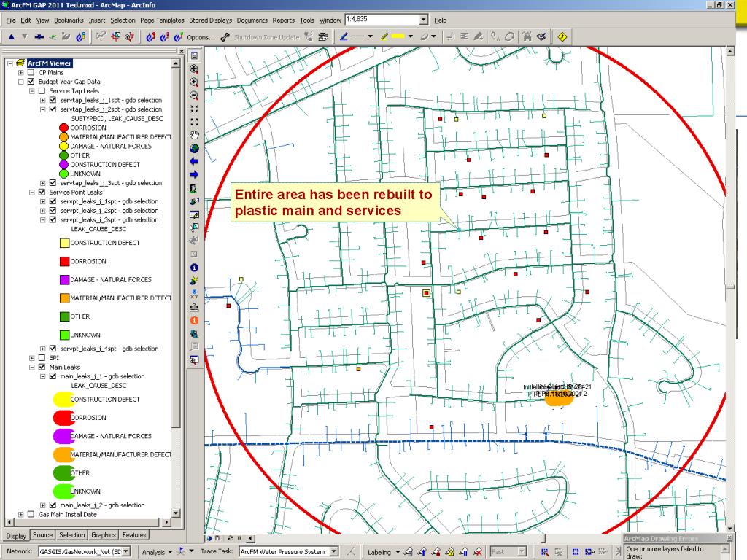Screen dimensions: 747x560
Task: Open the Page Templates menu
Action: [x=162, y=20]
